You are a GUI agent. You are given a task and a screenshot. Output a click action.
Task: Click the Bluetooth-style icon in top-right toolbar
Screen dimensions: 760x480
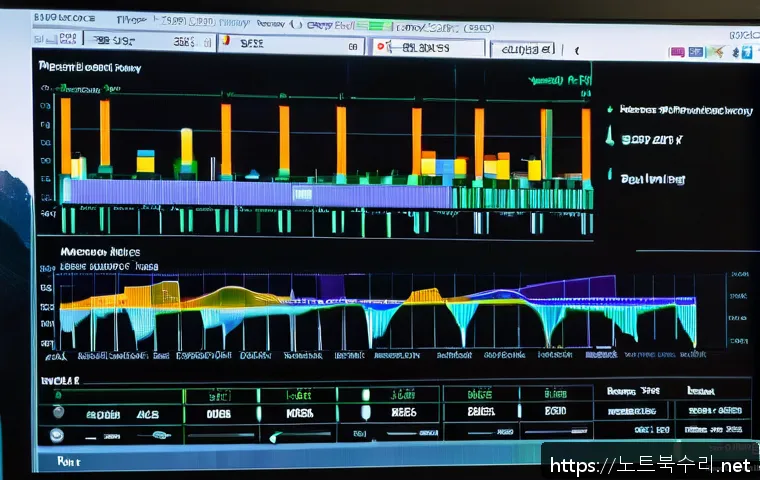click(x=735, y=52)
